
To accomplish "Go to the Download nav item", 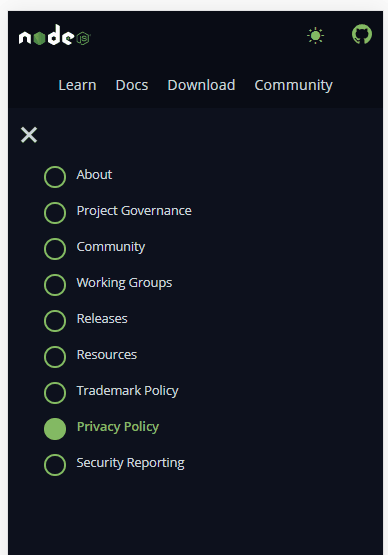I will (x=201, y=85).
